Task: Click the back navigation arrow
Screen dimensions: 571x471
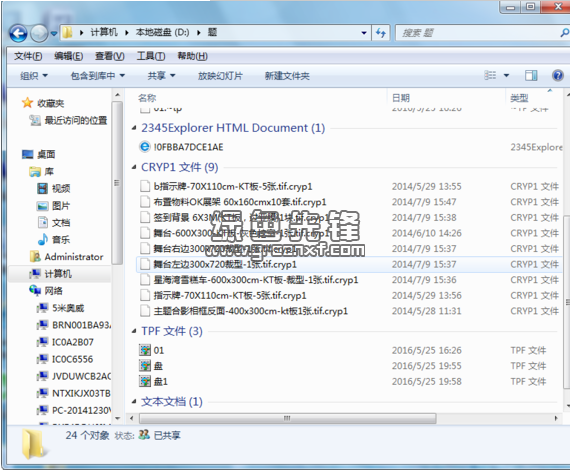Action: click(x=18, y=34)
